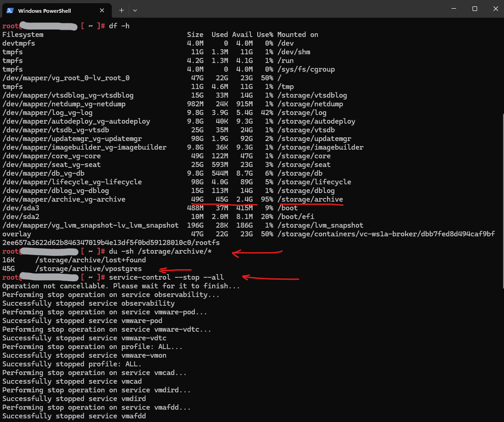The height and width of the screenshot is (422, 504).
Task: Click the 'df -h' command text
Action: [119, 26]
